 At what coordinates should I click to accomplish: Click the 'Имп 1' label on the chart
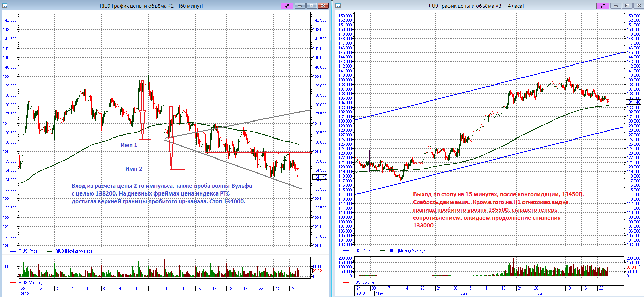129,145
